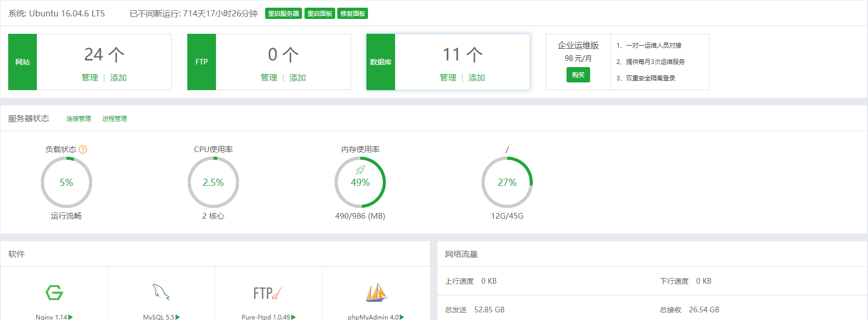Click the 服务器状态 section heading
The image size is (868, 320).
29,118
